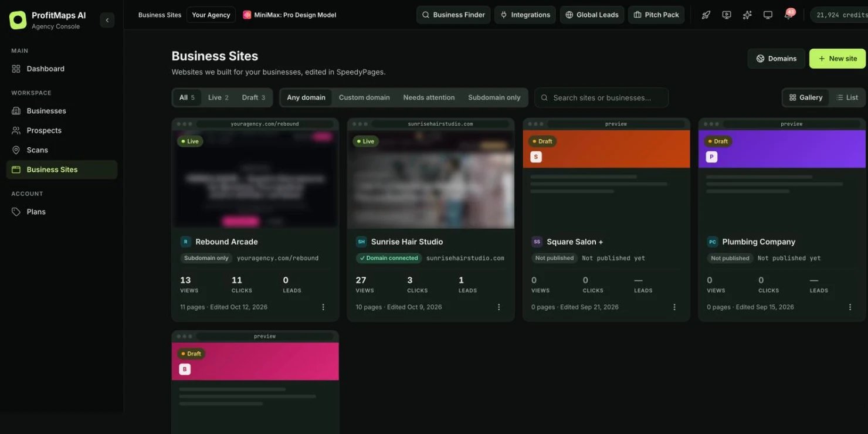Switch to List view
Screen dimensions: 868x434
847,97
